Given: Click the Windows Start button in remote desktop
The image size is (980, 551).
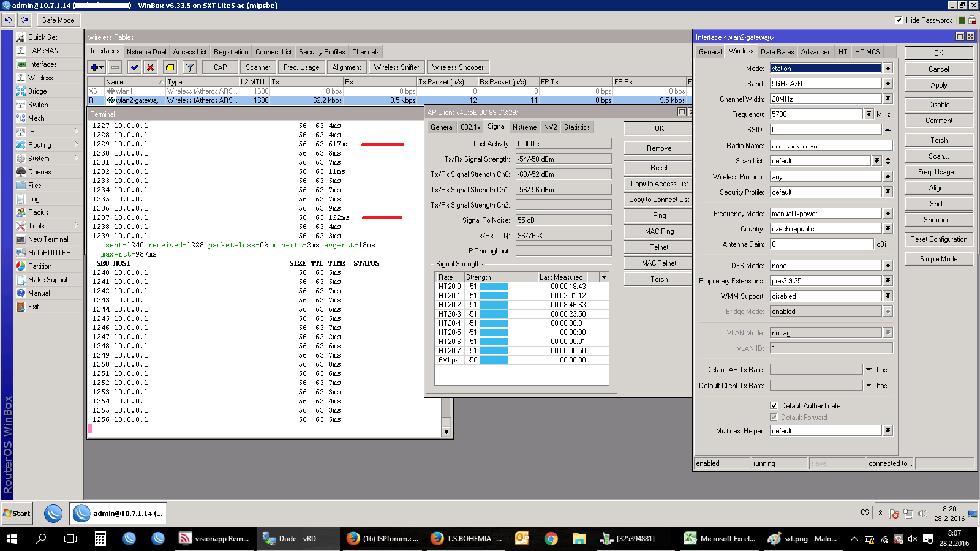Looking at the screenshot, I should [x=17, y=514].
